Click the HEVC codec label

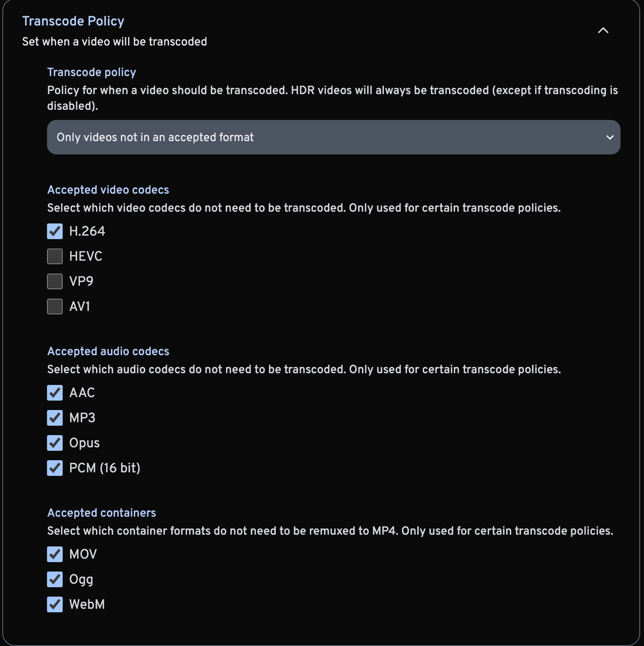(x=86, y=256)
